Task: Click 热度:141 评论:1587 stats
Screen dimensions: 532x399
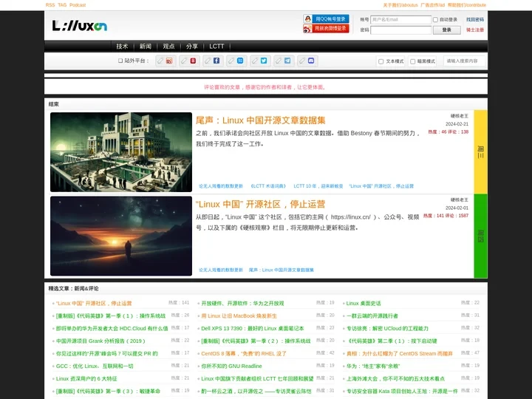Action: (446, 216)
